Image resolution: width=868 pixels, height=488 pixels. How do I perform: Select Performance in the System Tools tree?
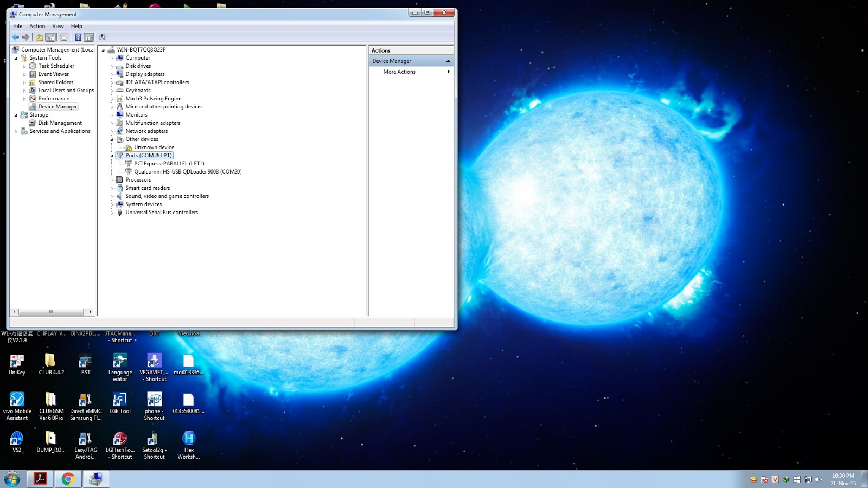[54, 99]
